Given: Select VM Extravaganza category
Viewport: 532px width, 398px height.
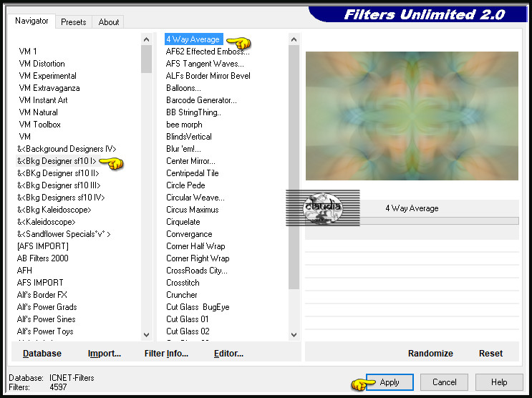Looking at the screenshot, I should point(49,88).
